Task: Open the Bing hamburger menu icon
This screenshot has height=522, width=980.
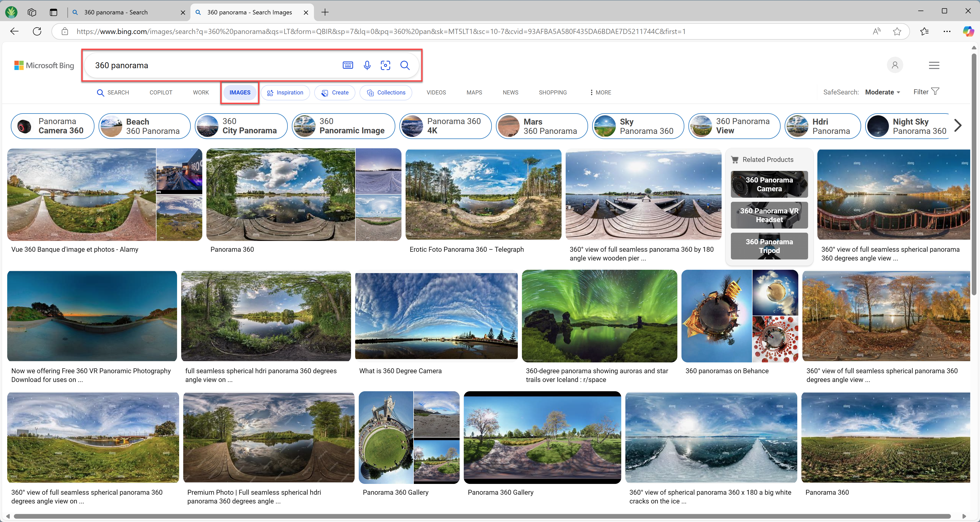Action: click(934, 65)
